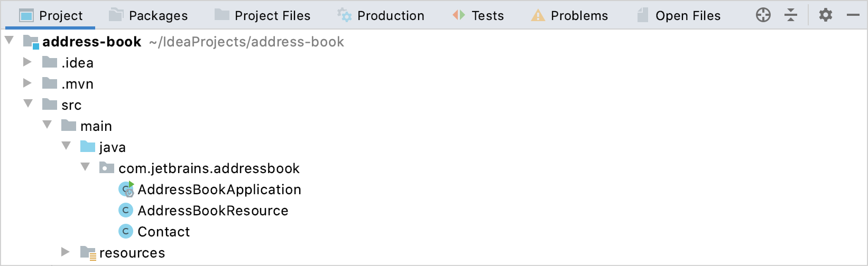This screenshot has width=868, height=266.
Task: Select the Contact class name
Action: [x=164, y=232]
